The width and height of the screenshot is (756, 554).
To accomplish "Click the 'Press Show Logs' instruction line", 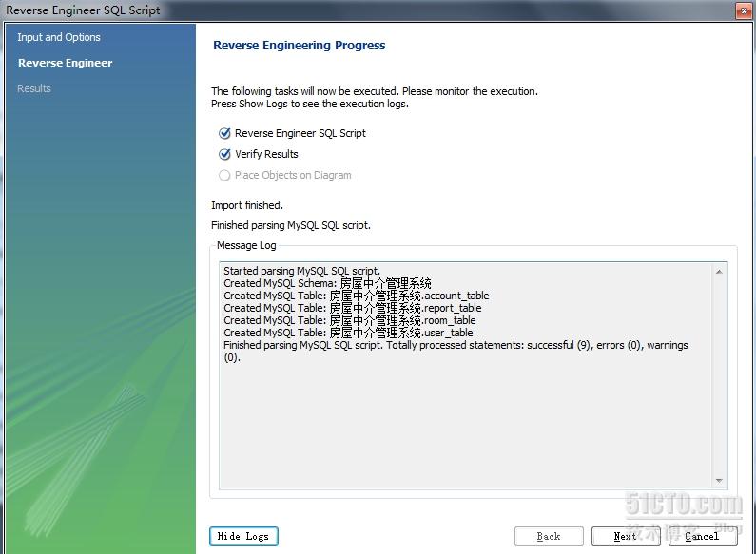I will (x=310, y=104).
